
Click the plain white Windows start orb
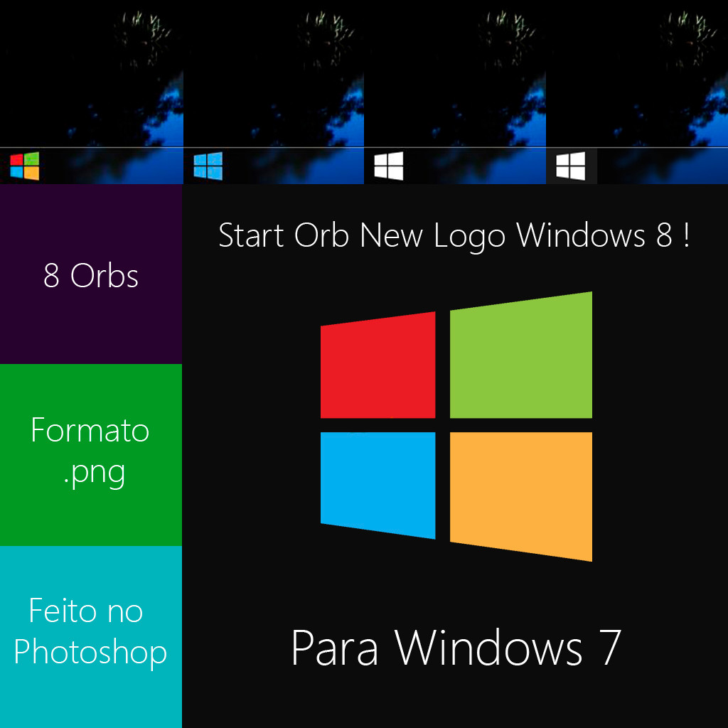coord(389,166)
